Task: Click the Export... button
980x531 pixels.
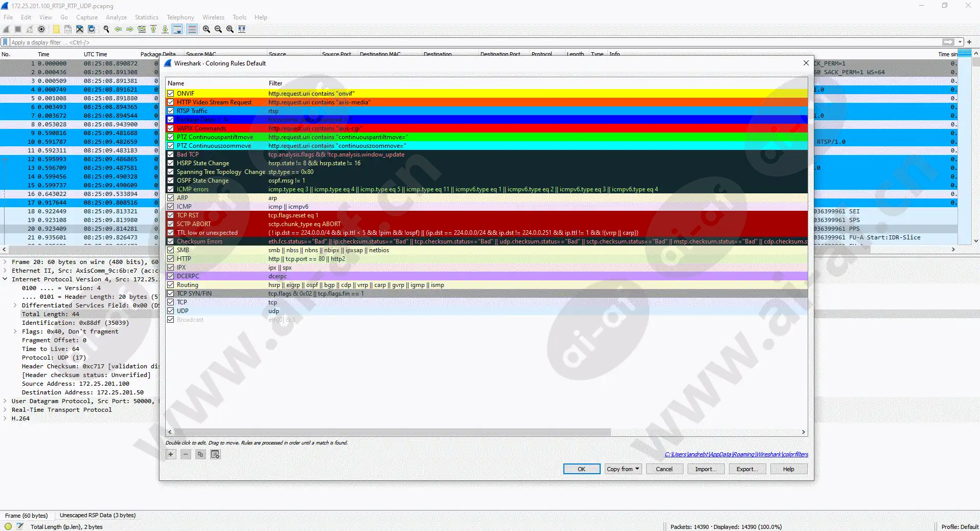Action: (747, 469)
